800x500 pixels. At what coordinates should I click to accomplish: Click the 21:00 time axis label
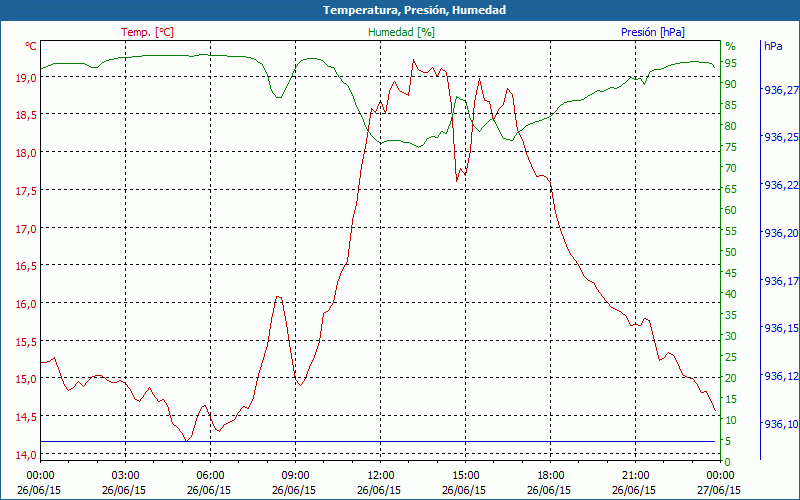(x=635, y=475)
